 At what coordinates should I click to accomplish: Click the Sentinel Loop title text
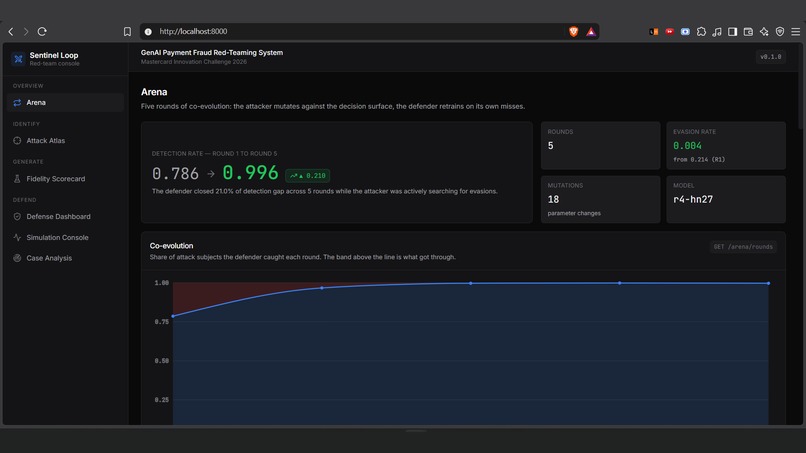tap(54, 55)
